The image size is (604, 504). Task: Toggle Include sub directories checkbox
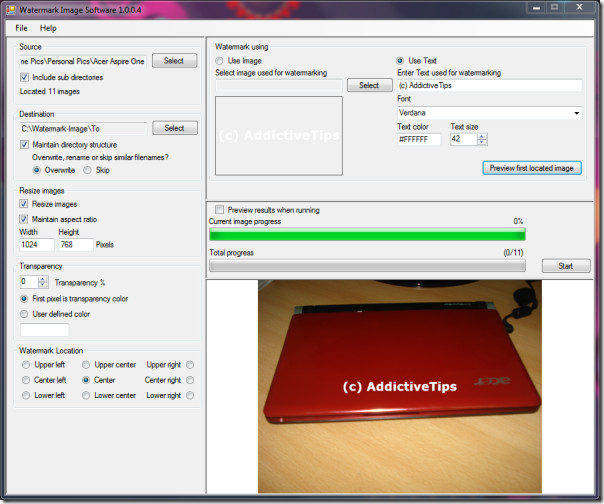point(24,77)
